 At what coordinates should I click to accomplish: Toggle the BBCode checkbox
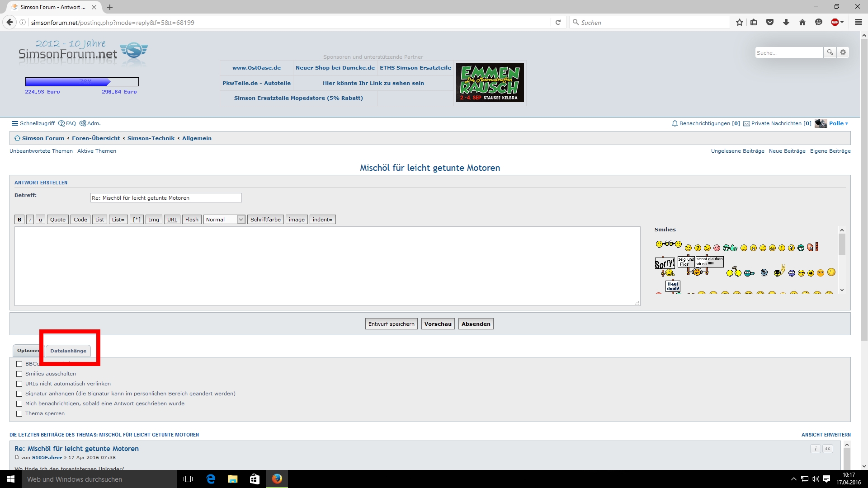pos(19,364)
